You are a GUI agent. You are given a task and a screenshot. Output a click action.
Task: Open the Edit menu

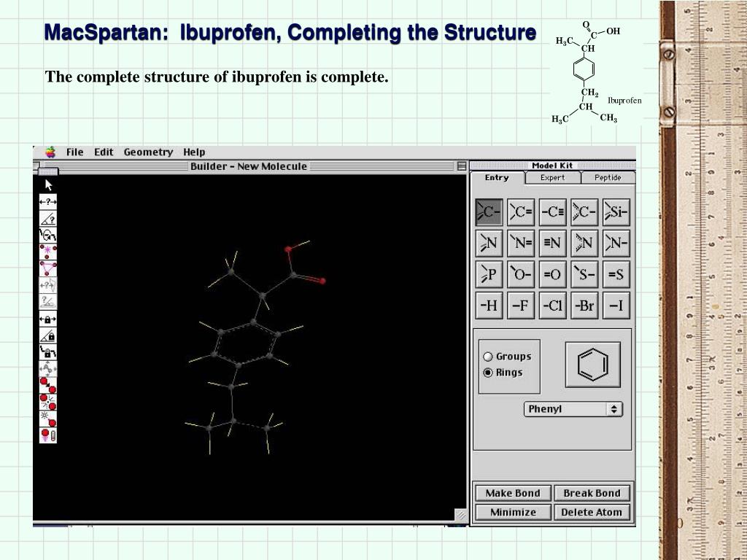[104, 152]
